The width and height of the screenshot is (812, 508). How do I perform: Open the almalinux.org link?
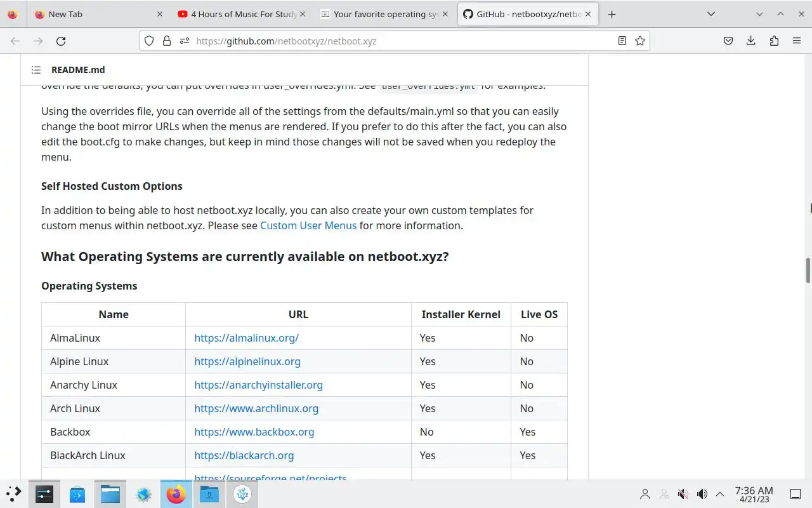tap(246, 338)
